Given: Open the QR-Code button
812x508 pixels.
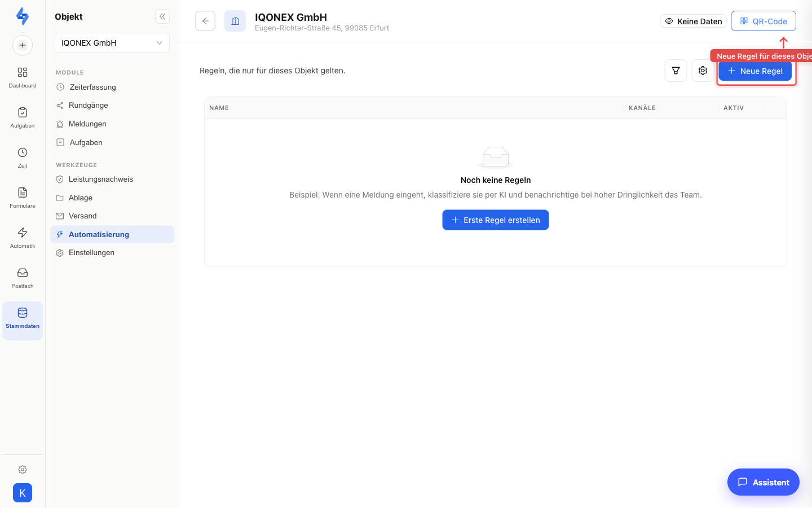Looking at the screenshot, I should (764, 21).
